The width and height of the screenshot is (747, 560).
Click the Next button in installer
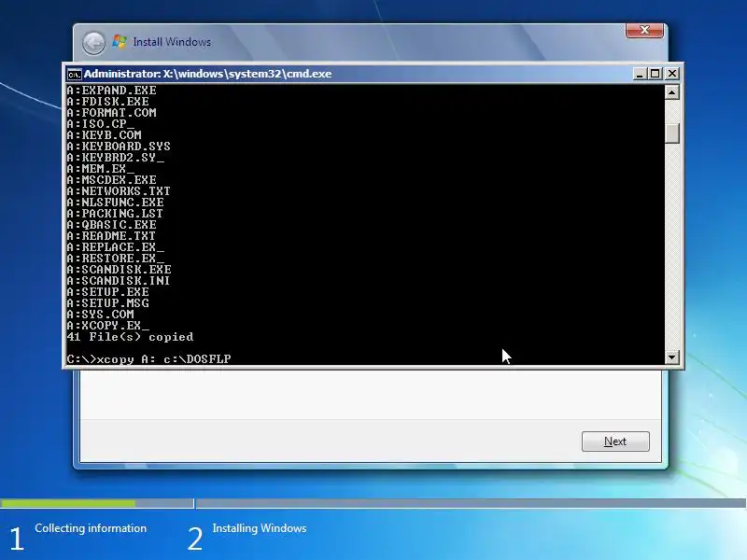point(615,441)
